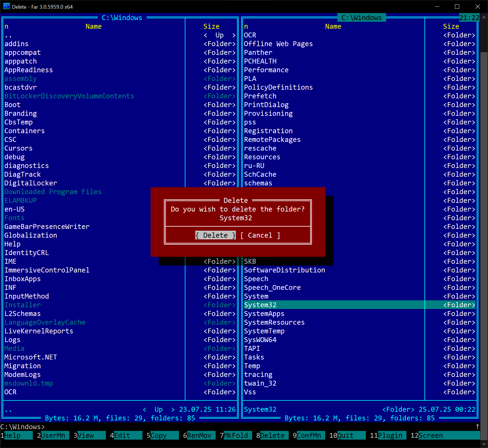Select BitLockerDiscoveryVolumeContents folder
Screen dimensions: 488x448
120,96
